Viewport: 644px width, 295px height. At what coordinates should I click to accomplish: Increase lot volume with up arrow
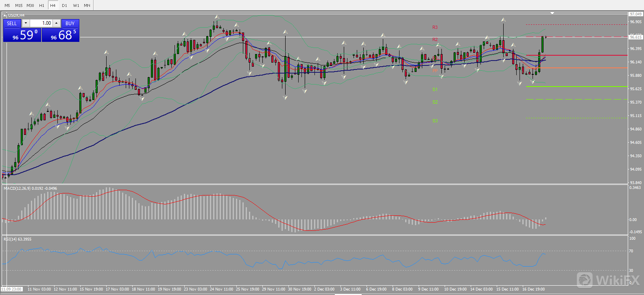click(57, 23)
